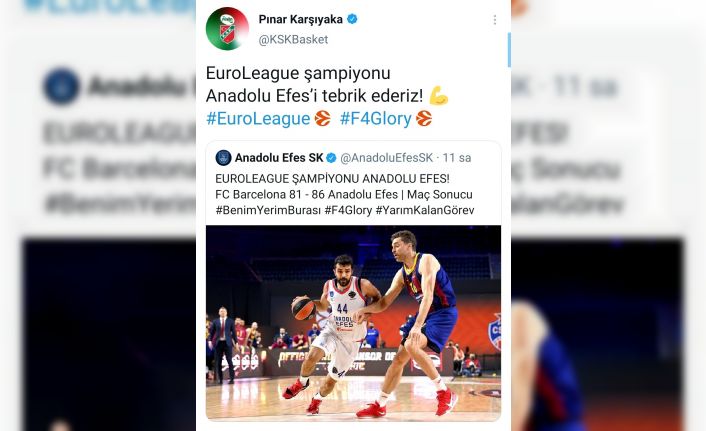
Task: Open the @KSKBasket handle
Action: (293, 40)
